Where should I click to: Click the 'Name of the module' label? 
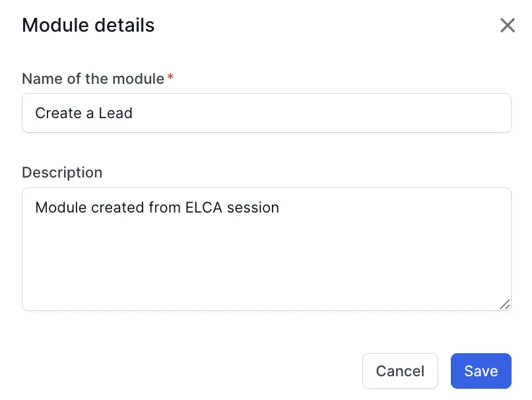(x=92, y=79)
